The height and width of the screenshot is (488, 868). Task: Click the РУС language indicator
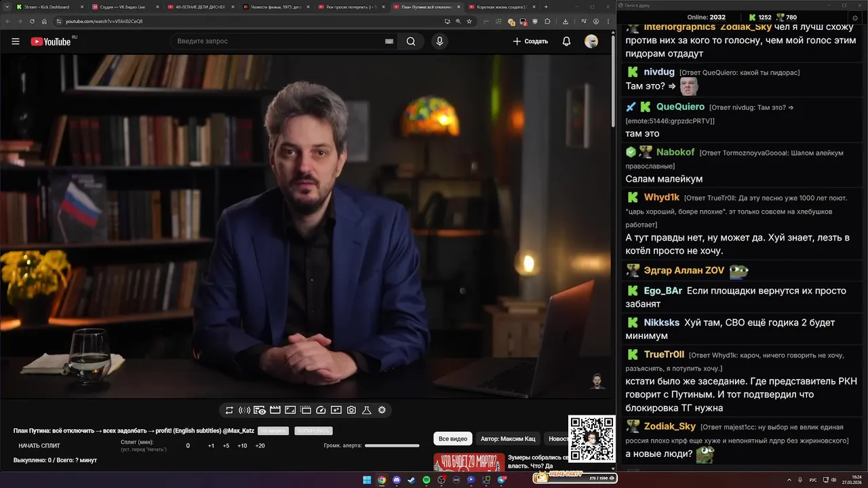click(x=813, y=480)
